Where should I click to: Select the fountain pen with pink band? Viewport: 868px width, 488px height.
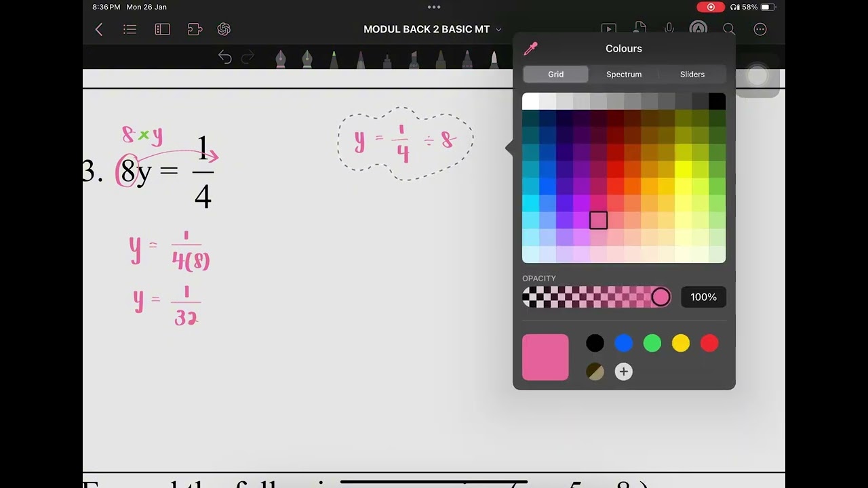pos(281,59)
